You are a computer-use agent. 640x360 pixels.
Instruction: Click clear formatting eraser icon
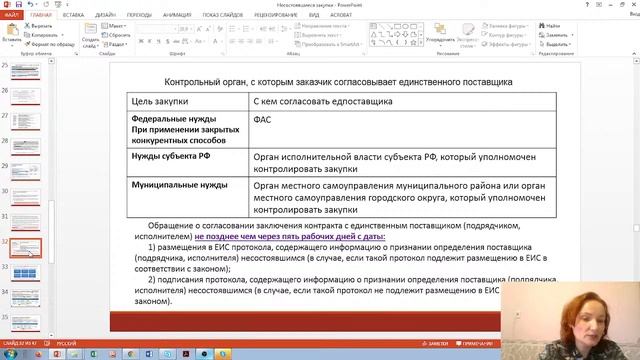point(220,29)
